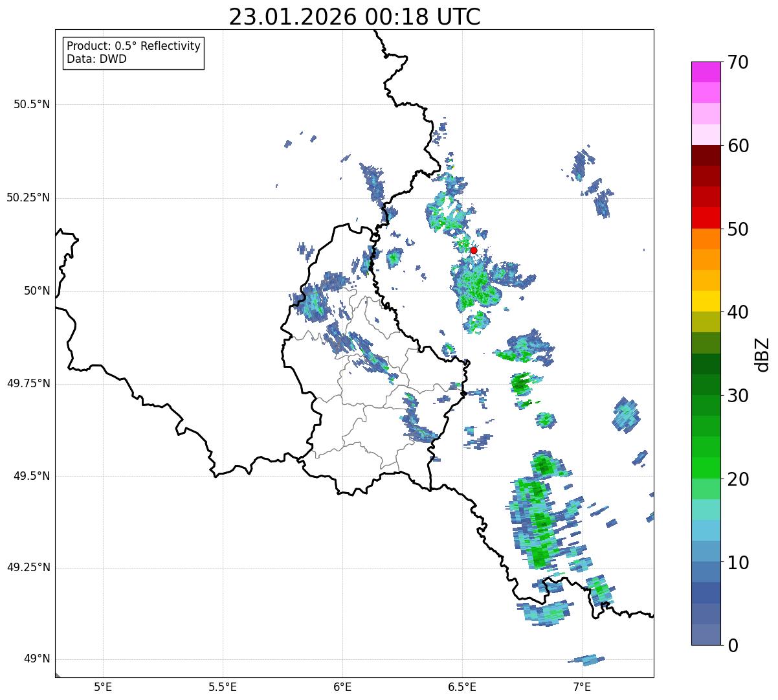
Task: Pick the gray-blue bottom colorbar segment
Action: (x=706, y=635)
